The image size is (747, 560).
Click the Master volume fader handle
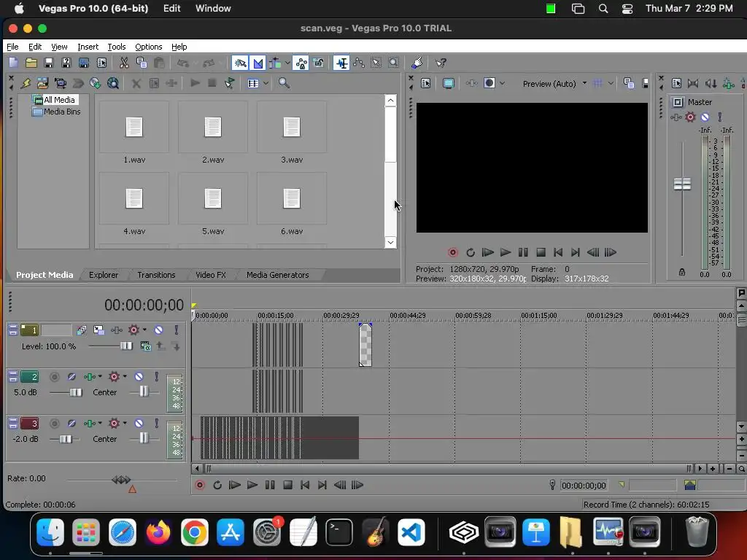[x=682, y=184]
